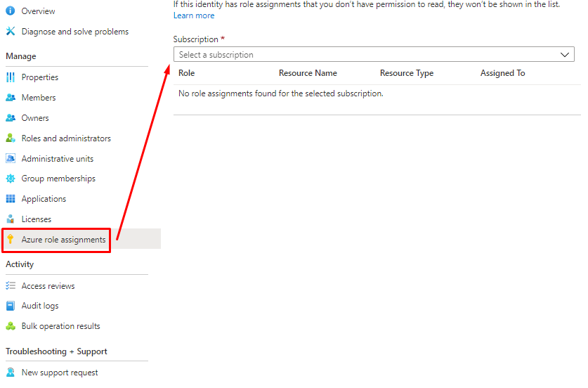Viewport: 588px width, 388px height.
Task: Open the Owners menu item
Action: click(35, 118)
